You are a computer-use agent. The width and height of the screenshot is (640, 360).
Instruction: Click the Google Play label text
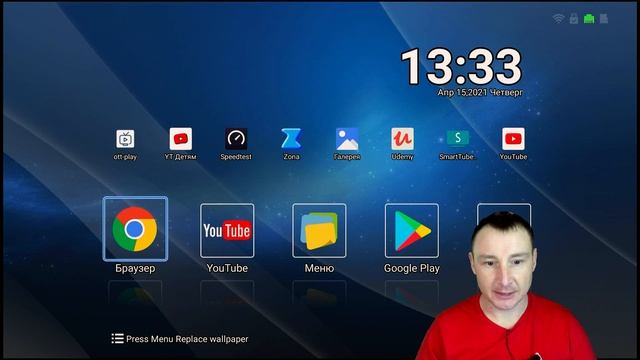tap(412, 269)
